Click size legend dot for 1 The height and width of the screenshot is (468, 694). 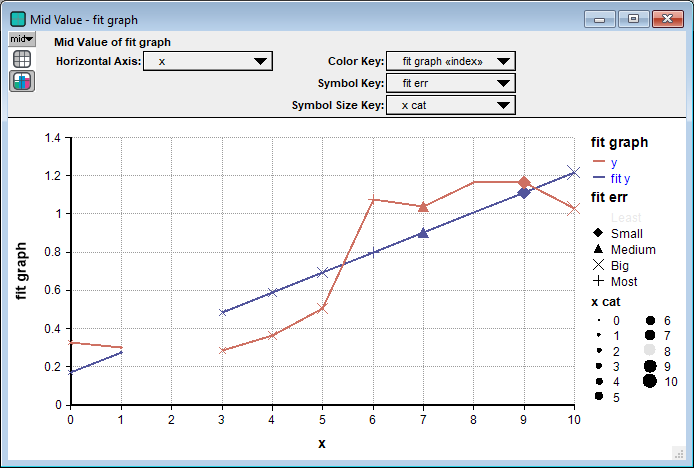pos(599,335)
